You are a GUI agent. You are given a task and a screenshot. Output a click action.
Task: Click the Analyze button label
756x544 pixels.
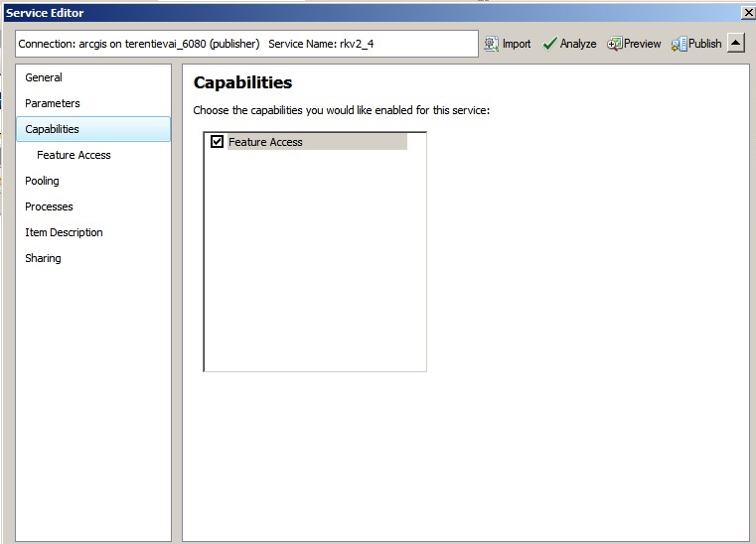pyautogui.click(x=578, y=44)
